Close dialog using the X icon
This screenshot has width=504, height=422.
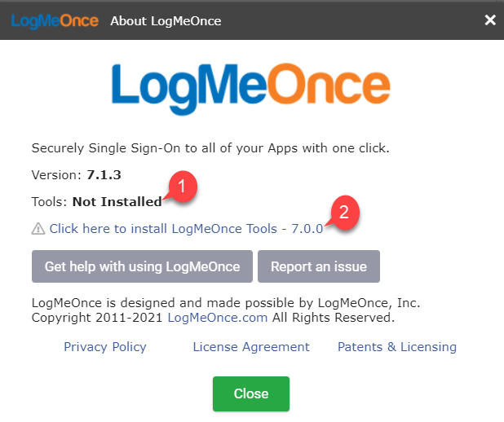pos(490,20)
